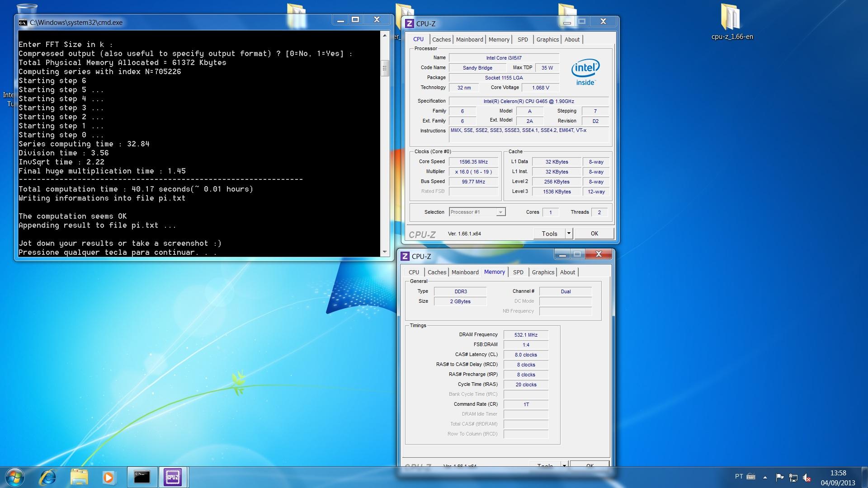Open the Recycle Bin desktop icon
The height and width of the screenshot is (488, 868).
pyautogui.click(x=26, y=8)
